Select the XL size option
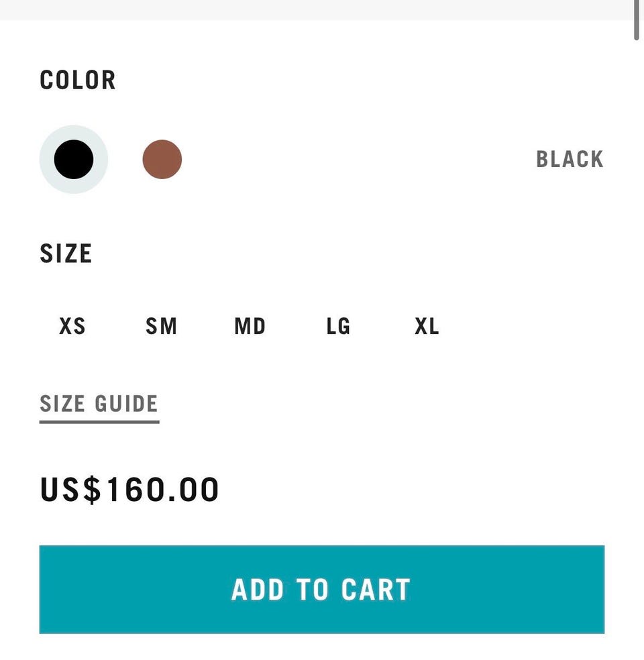This screenshot has width=644, height=660. pyautogui.click(x=427, y=326)
